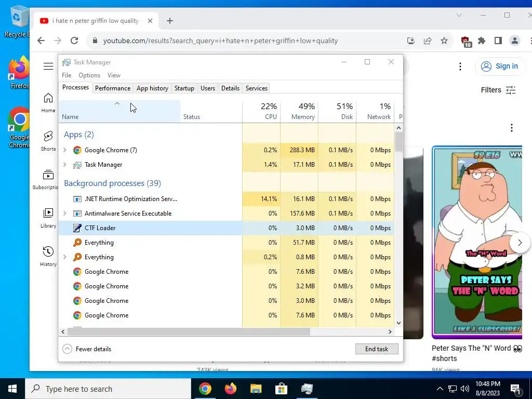Open YouTube settings three-dot menu near Sign in
This screenshot has width=532, height=399.
click(460, 66)
